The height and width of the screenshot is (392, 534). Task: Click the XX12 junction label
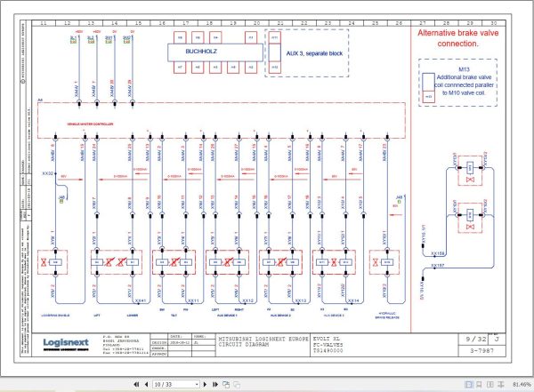(x=248, y=300)
